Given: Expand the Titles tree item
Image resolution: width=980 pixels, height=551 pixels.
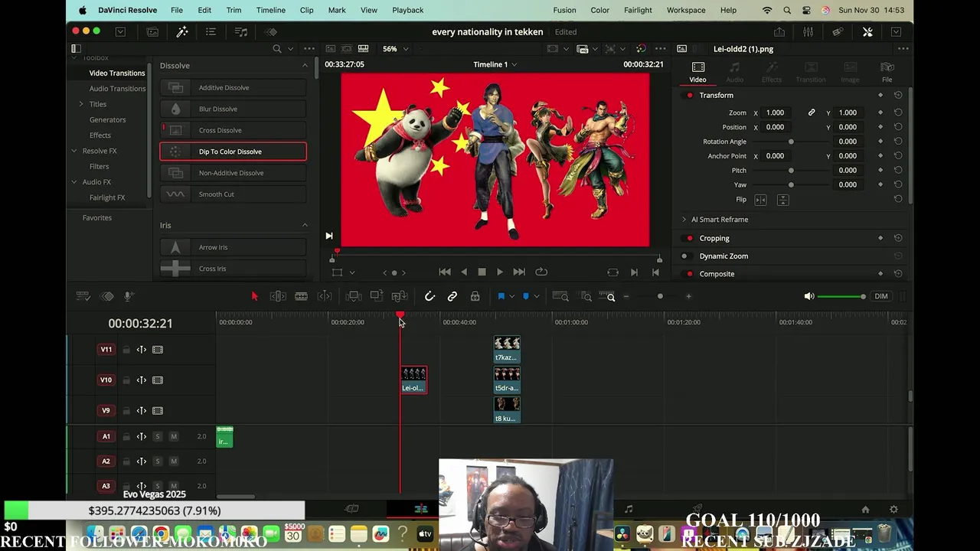Looking at the screenshot, I should click(81, 104).
